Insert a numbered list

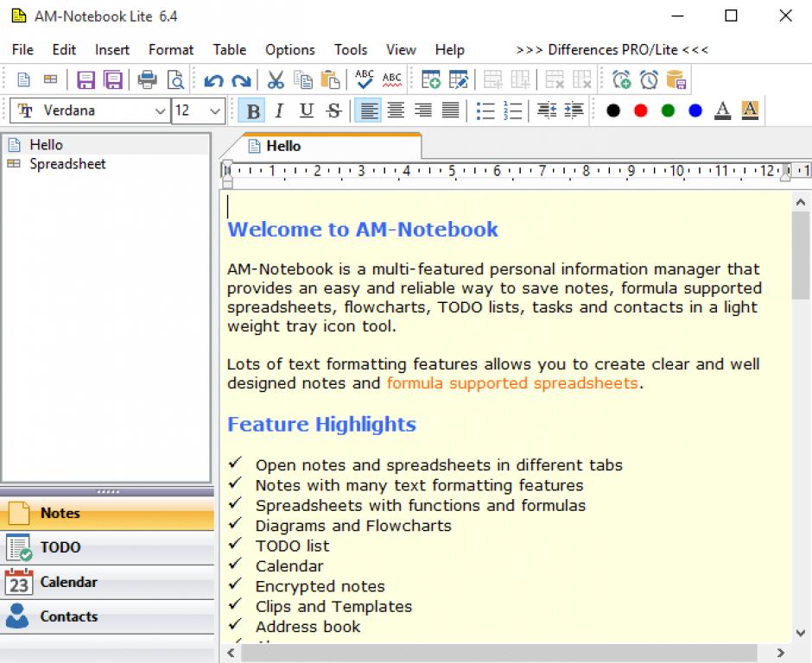[512, 110]
